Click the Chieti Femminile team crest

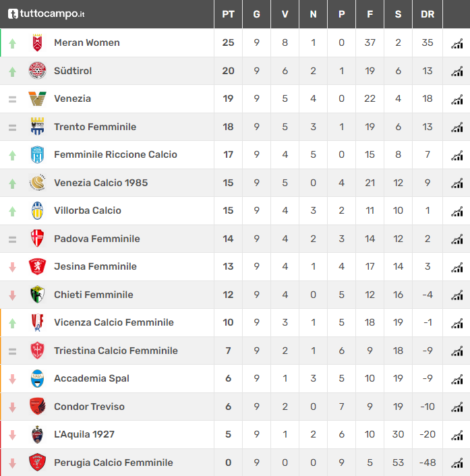37,295
